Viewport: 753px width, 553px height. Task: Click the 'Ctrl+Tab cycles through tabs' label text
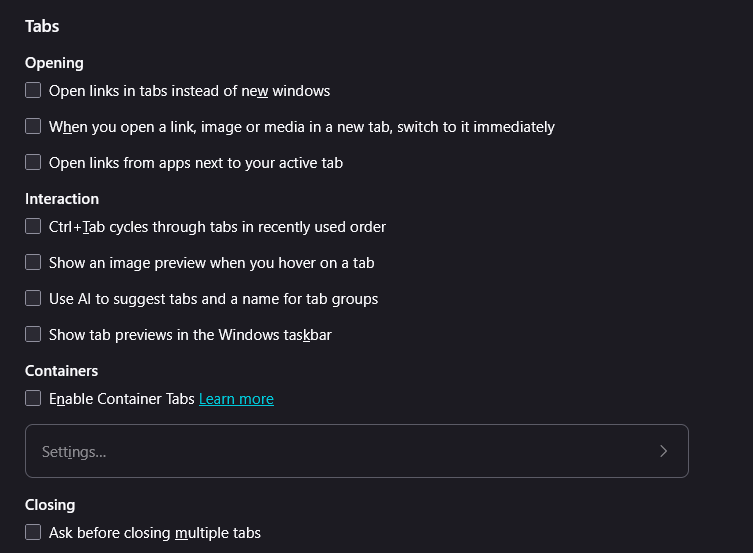(217, 227)
